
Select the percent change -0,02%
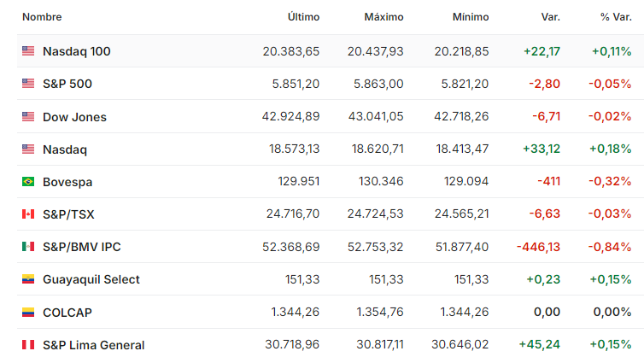610,116
